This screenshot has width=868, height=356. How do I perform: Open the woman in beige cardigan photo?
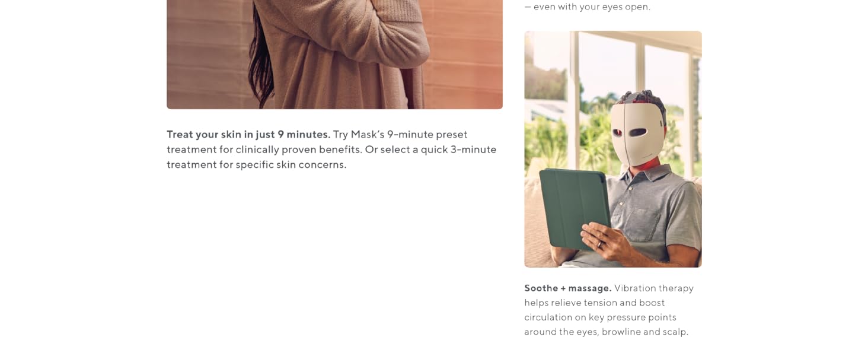coord(334,55)
